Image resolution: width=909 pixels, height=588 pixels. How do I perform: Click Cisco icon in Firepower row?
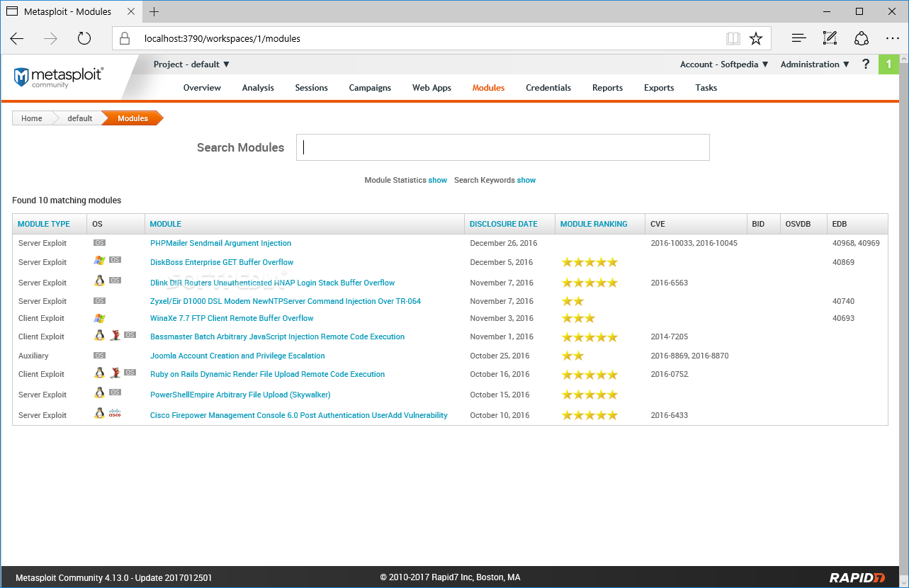tap(115, 413)
